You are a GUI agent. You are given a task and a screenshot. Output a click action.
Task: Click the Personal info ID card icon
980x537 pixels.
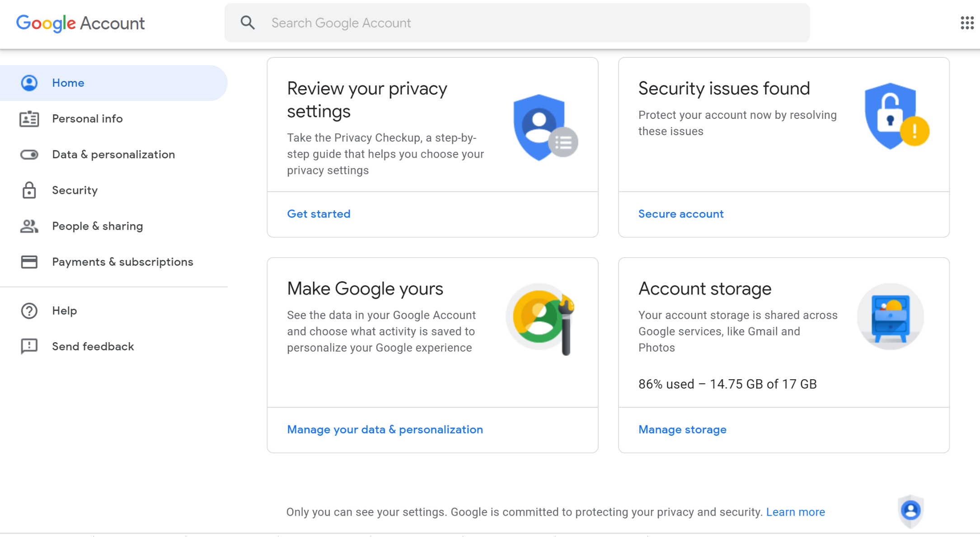click(x=29, y=119)
